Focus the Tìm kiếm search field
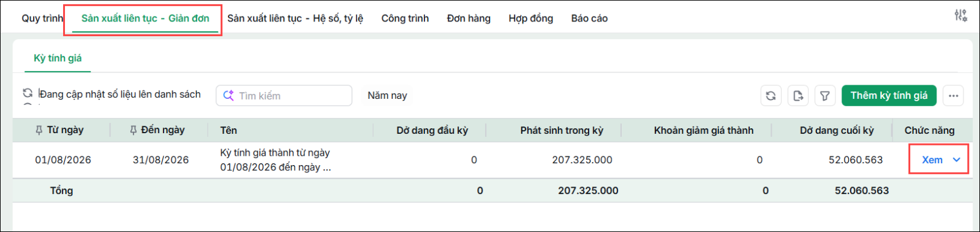The height and width of the screenshot is (232, 980). [284, 96]
